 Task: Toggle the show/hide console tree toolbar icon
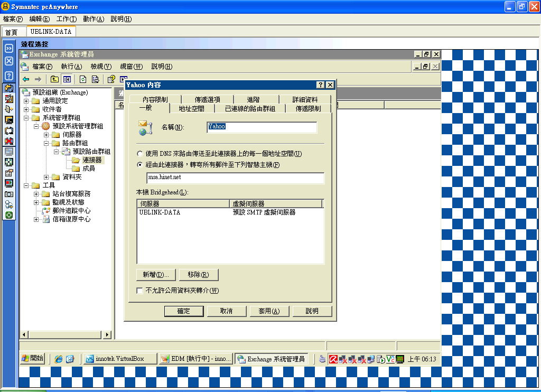(67, 79)
